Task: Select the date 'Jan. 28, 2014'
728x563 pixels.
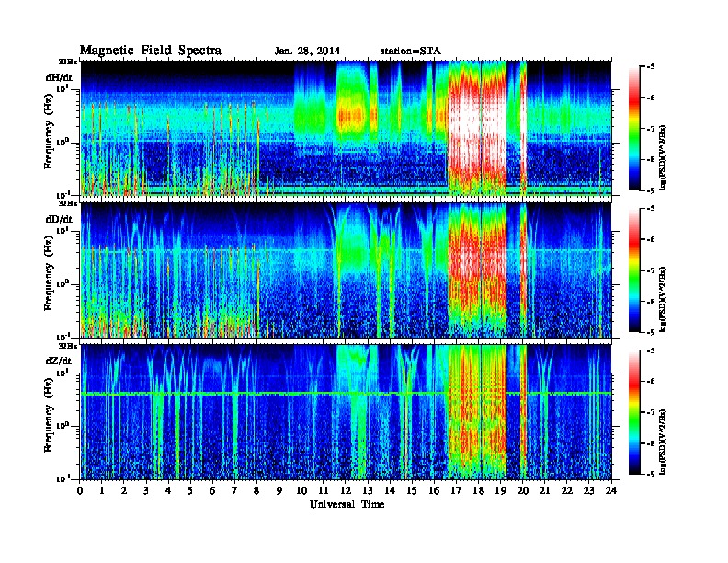Action: tap(307, 52)
